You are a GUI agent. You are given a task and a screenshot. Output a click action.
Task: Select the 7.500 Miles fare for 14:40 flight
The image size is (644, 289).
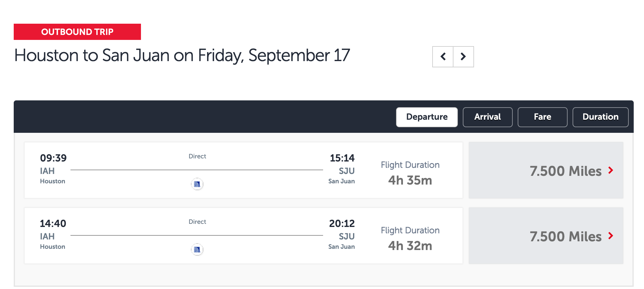[546, 236]
